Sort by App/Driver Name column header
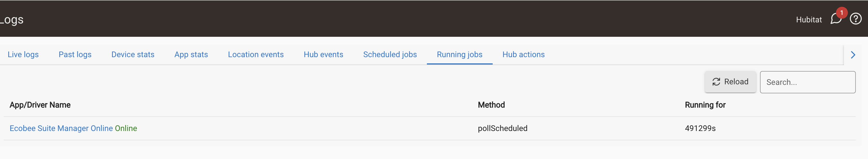 point(40,105)
